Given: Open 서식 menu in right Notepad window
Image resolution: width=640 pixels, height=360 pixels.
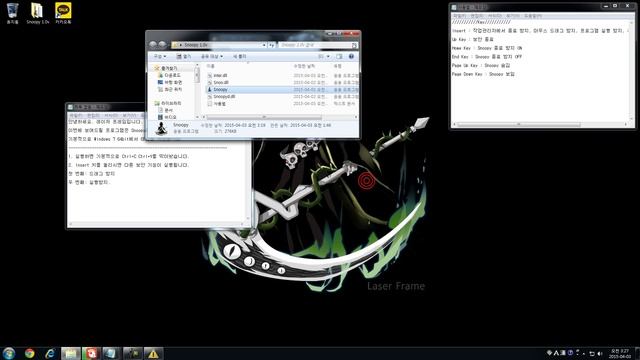Looking at the screenshot, I should click(495, 16).
